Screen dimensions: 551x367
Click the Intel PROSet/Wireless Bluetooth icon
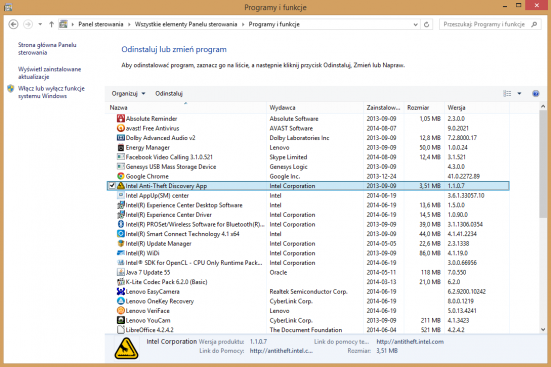point(121,224)
